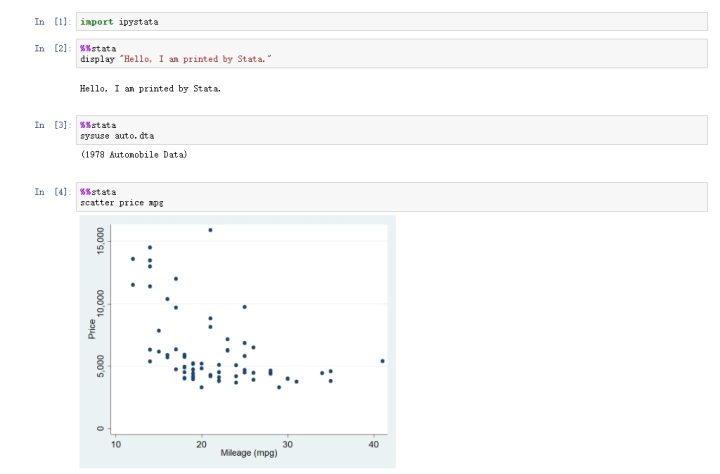Click the 'Price' y-axis title
The image size is (720, 474).
(92, 329)
